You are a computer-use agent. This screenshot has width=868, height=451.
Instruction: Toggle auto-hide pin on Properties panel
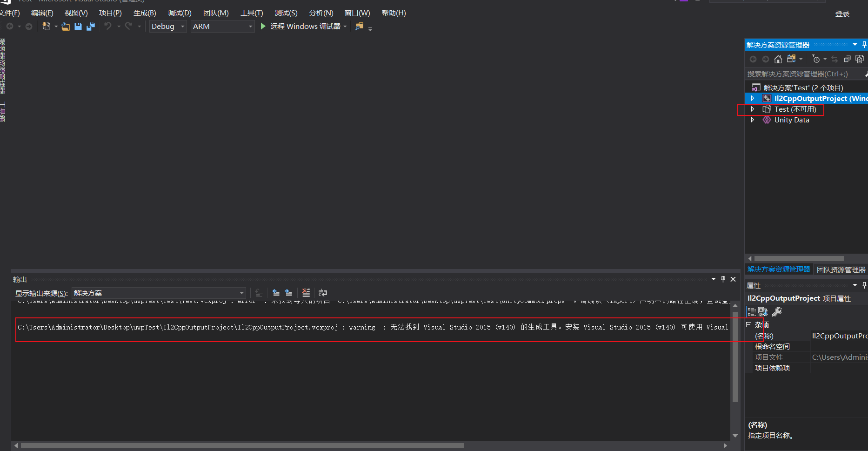point(864,285)
